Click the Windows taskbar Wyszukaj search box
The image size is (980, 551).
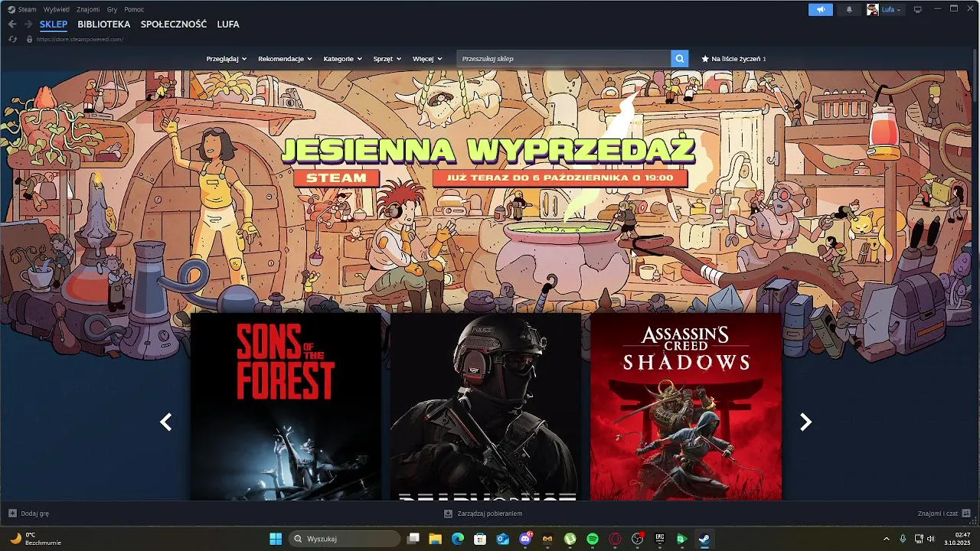(x=345, y=539)
